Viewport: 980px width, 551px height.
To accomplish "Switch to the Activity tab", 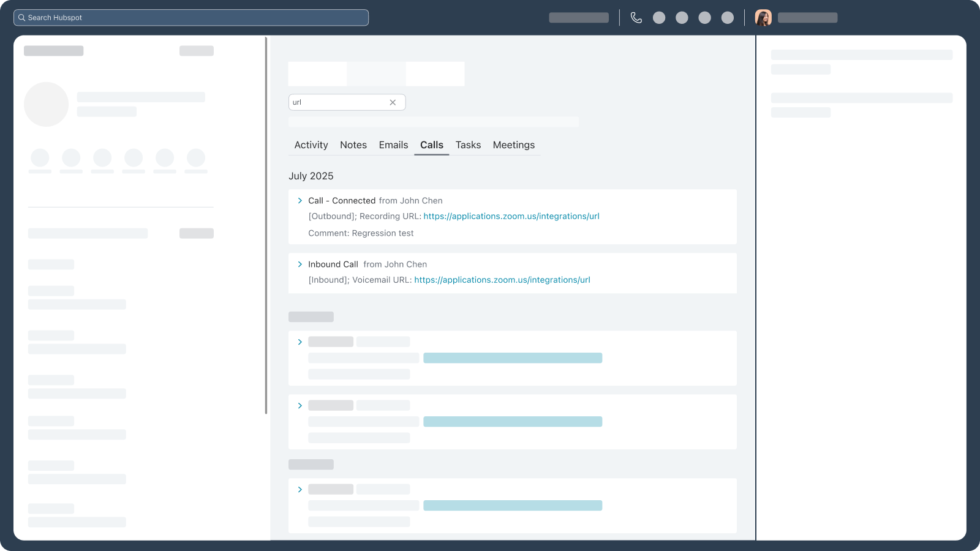I will pos(311,145).
